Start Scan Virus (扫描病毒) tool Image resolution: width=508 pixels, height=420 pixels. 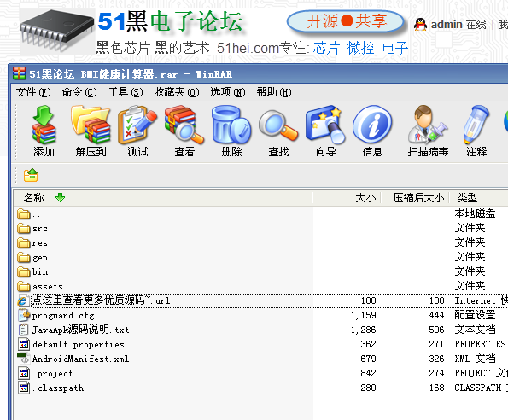428,125
